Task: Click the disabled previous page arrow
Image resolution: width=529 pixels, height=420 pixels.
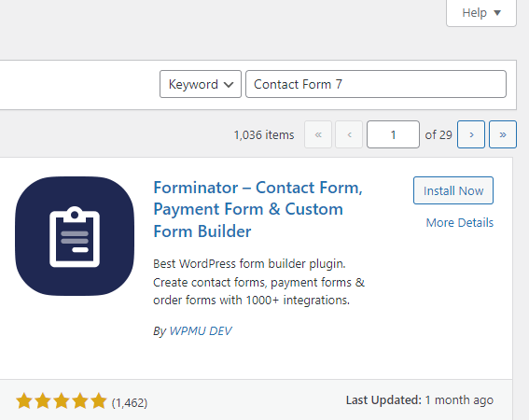Action: [x=349, y=134]
